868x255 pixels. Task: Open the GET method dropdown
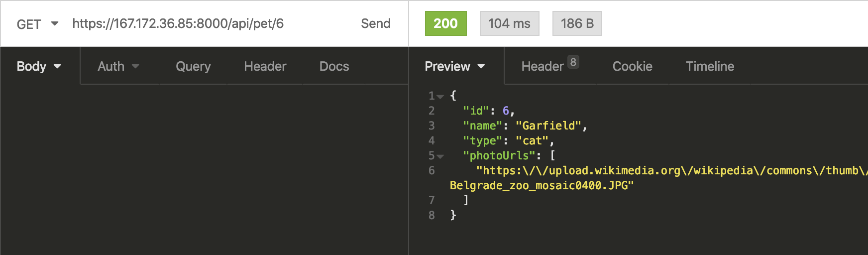37,24
